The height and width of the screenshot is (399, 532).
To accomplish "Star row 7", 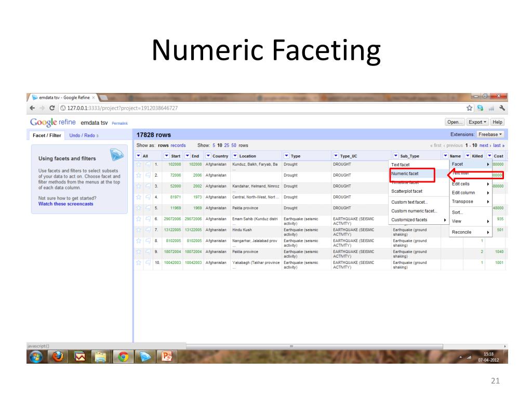I will coord(138,230).
